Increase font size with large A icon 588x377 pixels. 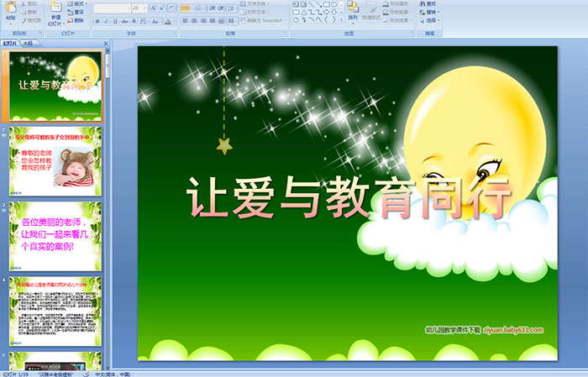(153, 8)
